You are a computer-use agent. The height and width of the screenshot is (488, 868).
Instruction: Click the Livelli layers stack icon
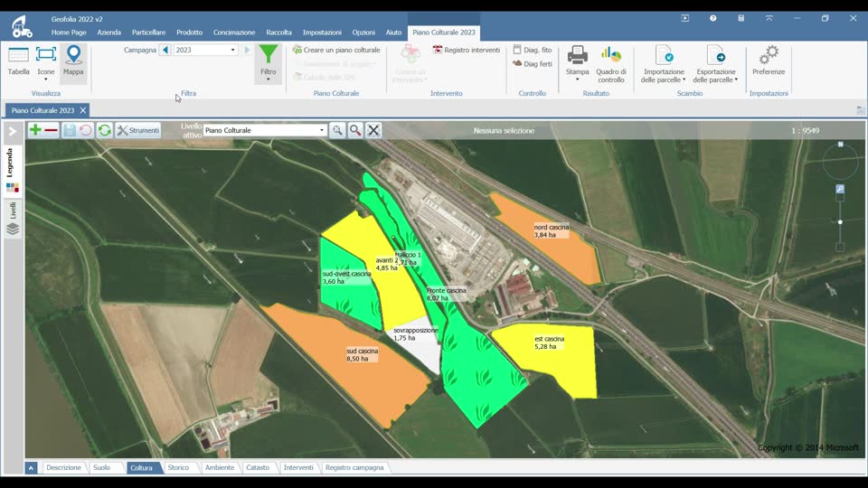point(12,229)
